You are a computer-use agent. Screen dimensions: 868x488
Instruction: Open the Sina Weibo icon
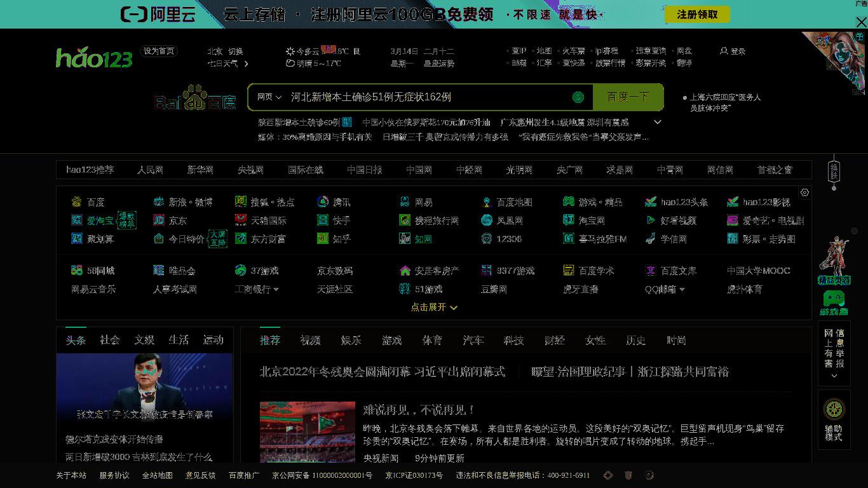[x=159, y=202]
